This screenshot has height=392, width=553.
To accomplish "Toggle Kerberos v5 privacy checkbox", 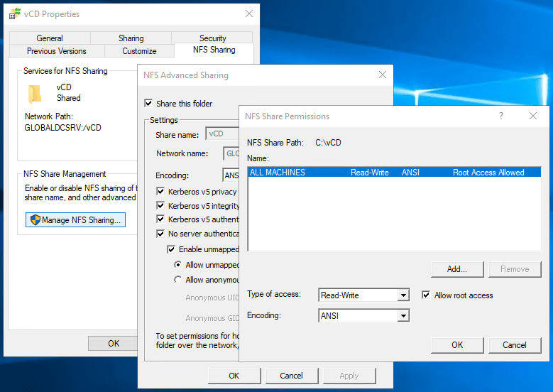I will (x=160, y=191).
